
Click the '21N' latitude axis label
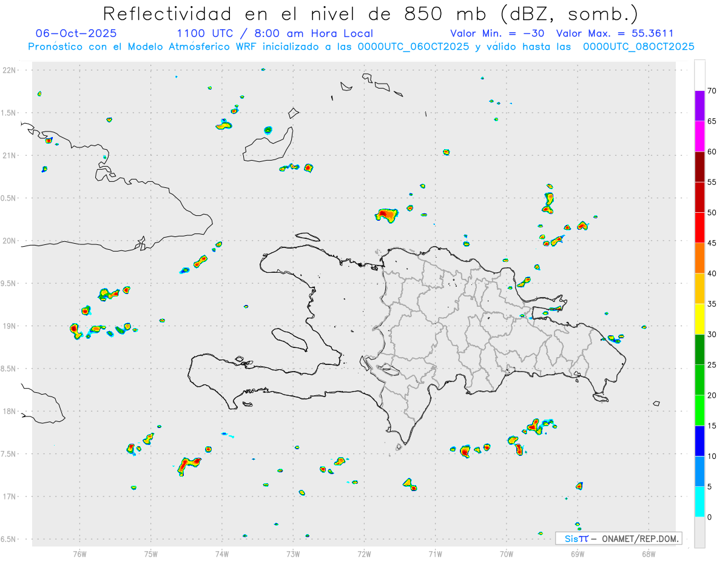click(9, 155)
